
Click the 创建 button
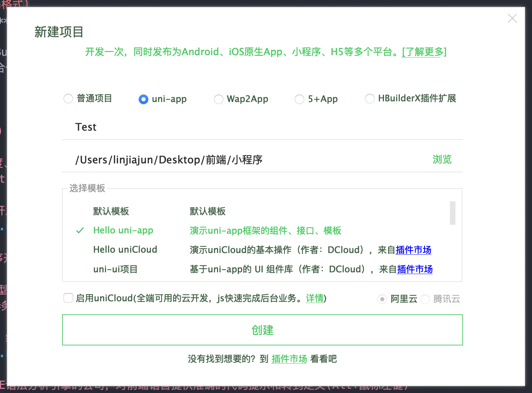pos(262,330)
